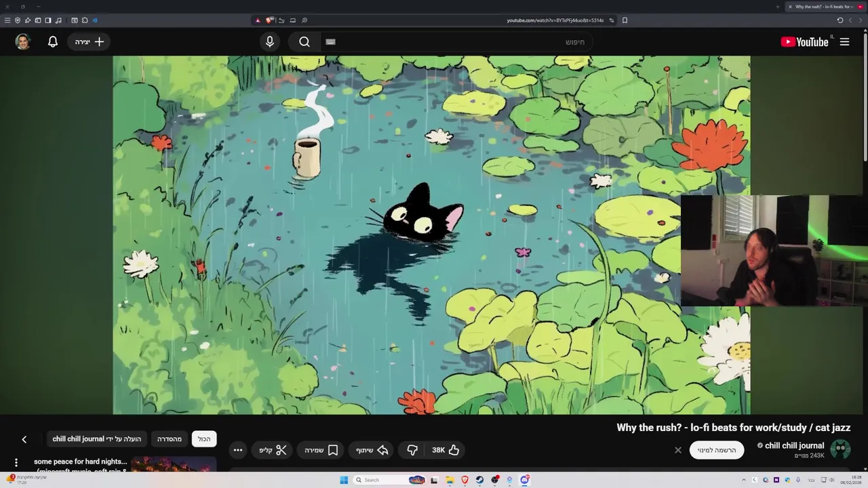This screenshot has height=488, width=868.
Task: Click the browser address bar URL
Action: [x=555, y=20]
